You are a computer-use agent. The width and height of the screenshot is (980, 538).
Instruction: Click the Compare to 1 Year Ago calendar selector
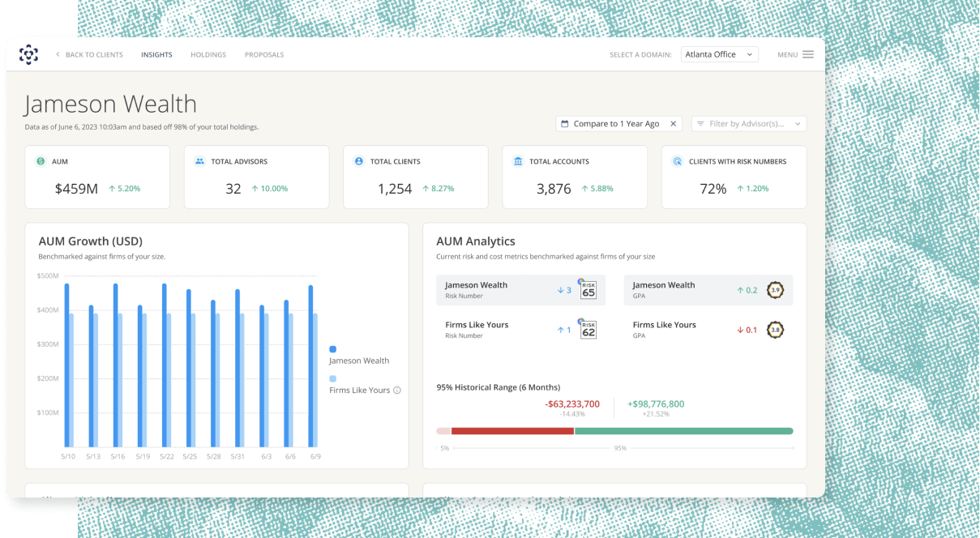pyautogui.click(x=610, y=124)
